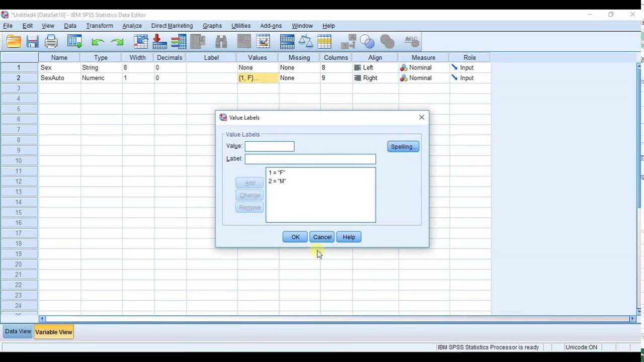Screen dimensions: 644x362
Task: Close the Value Labels dialog
Action: click(422, 117)
